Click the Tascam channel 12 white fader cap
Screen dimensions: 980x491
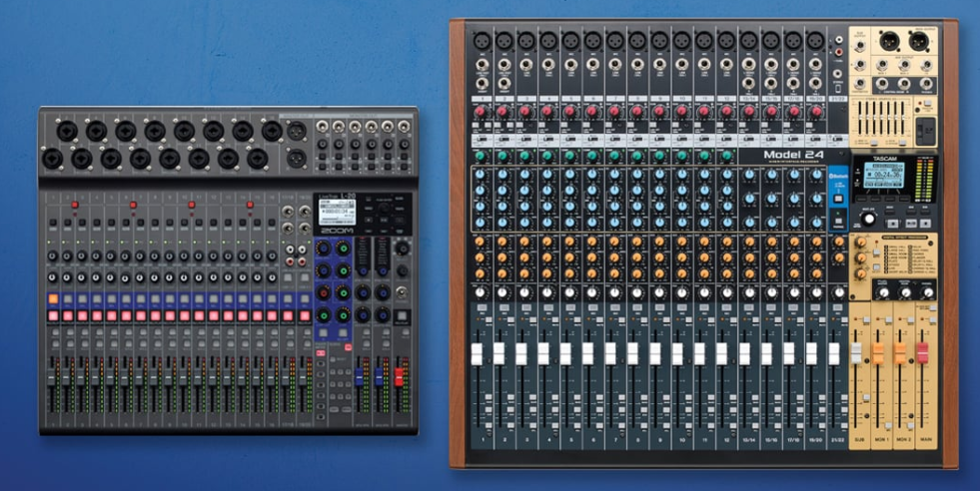pyautogui.click(x=722, y=353)
